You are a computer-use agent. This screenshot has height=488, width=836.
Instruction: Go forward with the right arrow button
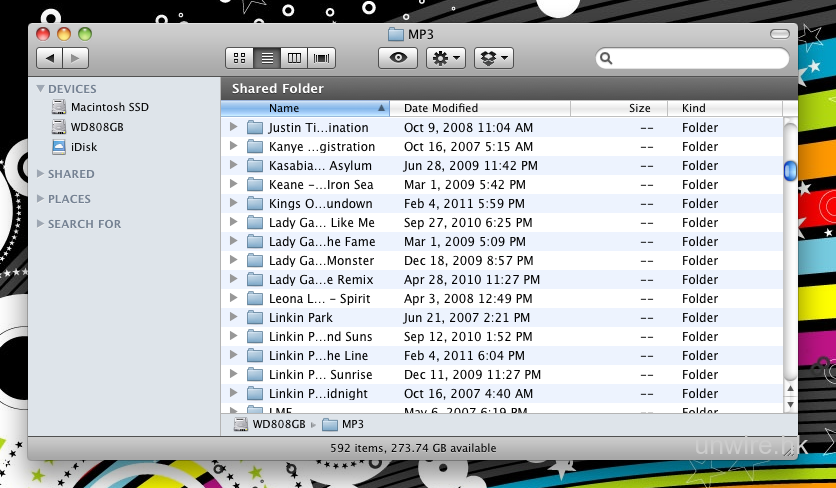[75, 58]
